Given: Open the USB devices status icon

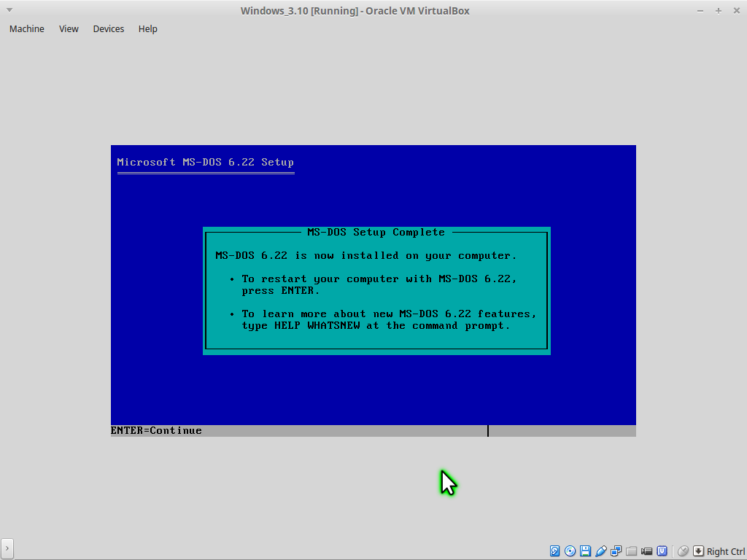Looking at the screenshot, I should pos(601,551).
